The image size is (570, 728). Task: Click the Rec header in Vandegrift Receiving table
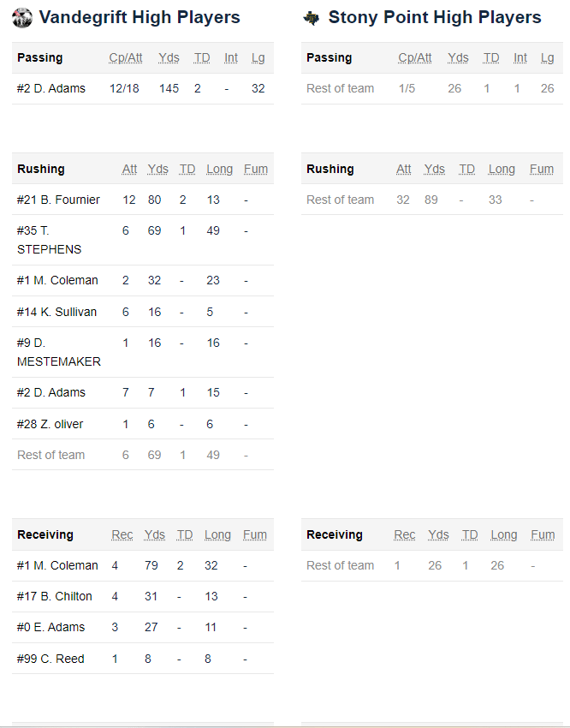pos(122,534)
